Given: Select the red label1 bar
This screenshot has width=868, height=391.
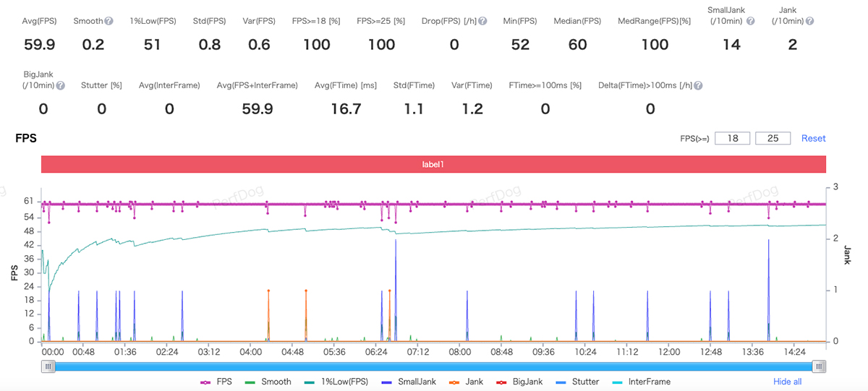Looking at the screenshot, I should 433,165.
